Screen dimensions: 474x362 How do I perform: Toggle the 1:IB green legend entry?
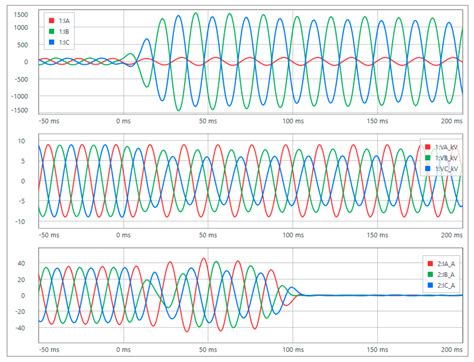click(x=59, y=32)
